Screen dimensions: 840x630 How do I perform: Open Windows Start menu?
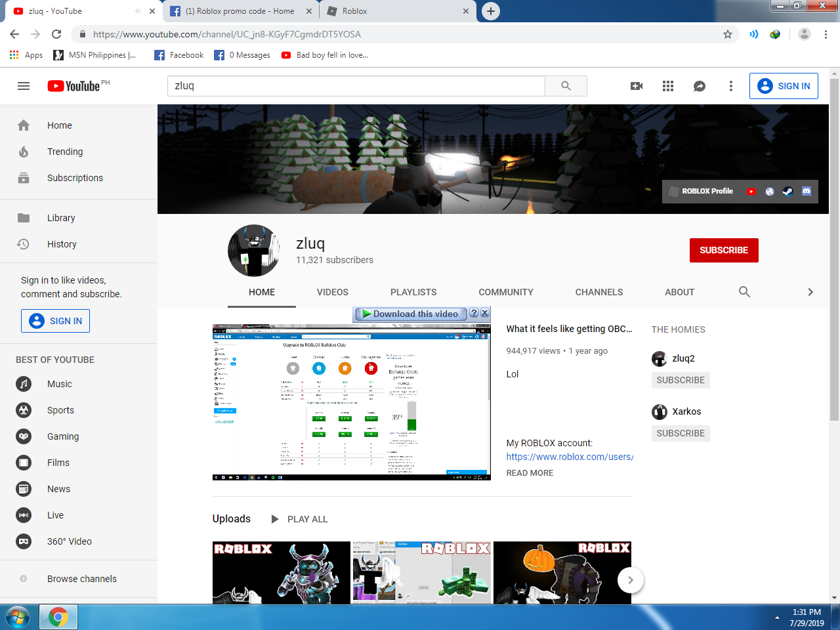point(17,618)
